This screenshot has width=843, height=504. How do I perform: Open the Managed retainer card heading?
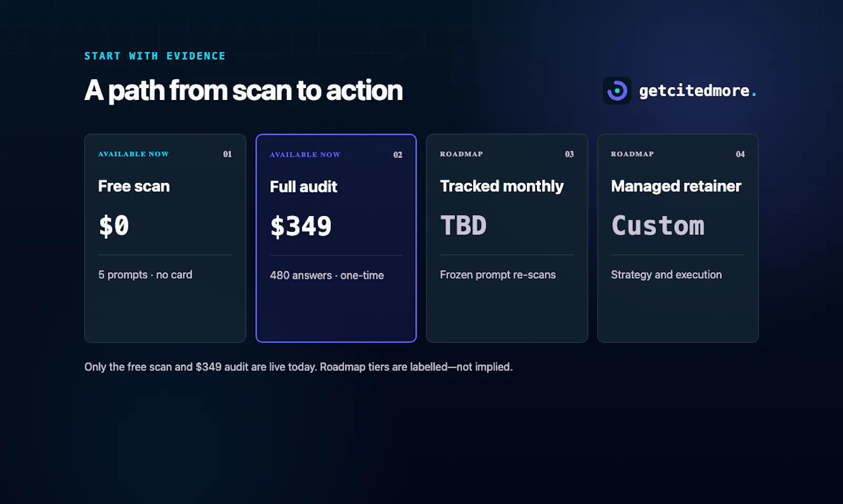point(676,186)
